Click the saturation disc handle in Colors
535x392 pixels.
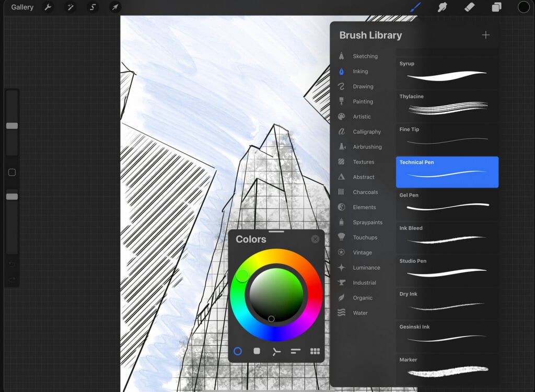pyautogui.click(x=271, y=319)
